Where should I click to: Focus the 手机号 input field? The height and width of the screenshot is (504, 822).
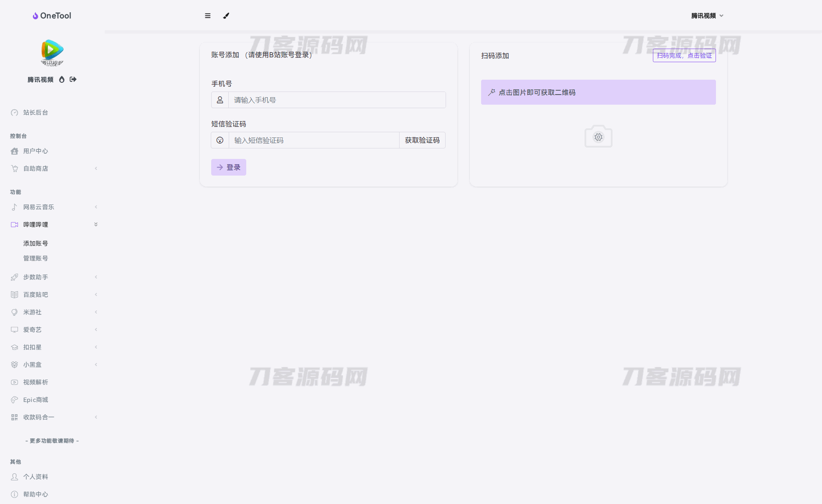[337, 100]
